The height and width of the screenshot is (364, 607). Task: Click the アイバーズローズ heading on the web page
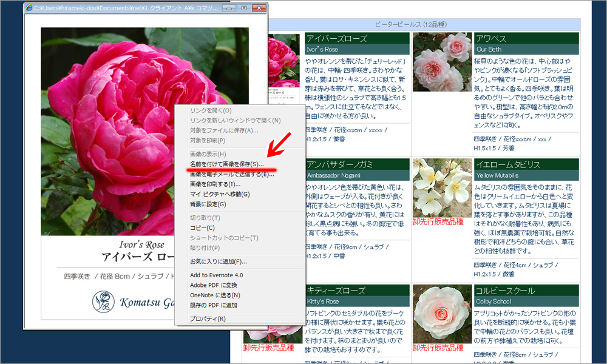click(337, 39)
